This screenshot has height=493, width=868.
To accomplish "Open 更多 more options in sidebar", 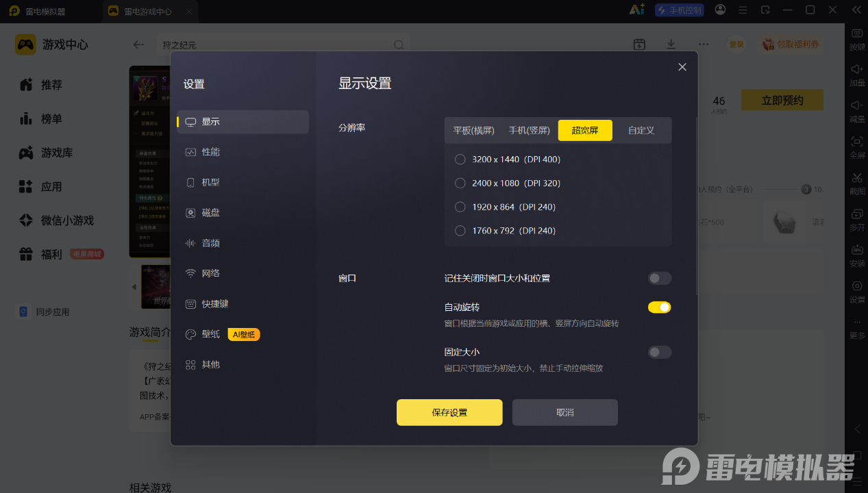I will (x=857, y=329).
